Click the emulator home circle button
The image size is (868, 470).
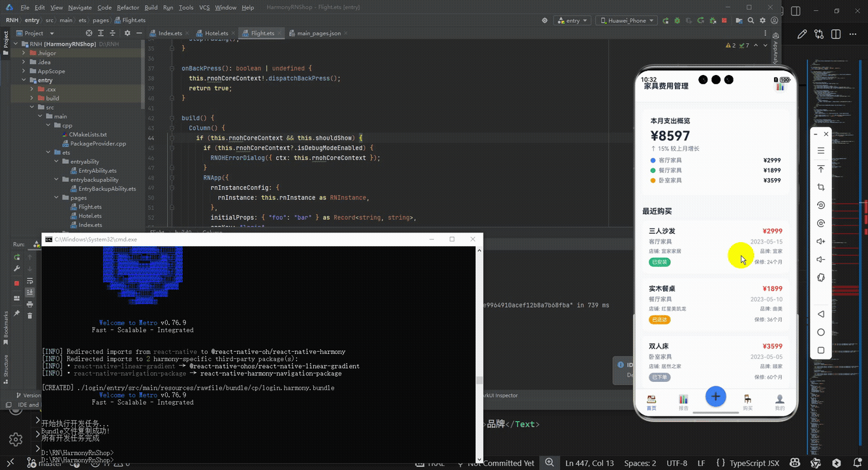pyautogui.click(x=821, y=332)
